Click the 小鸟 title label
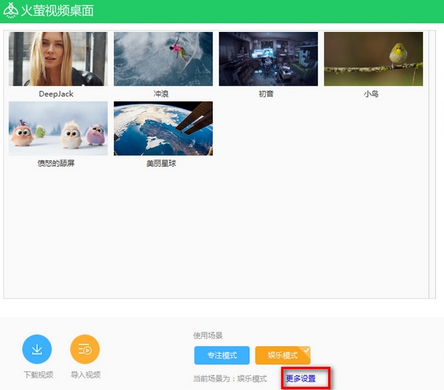The image size is (444, 390). [x=371, y=94]
